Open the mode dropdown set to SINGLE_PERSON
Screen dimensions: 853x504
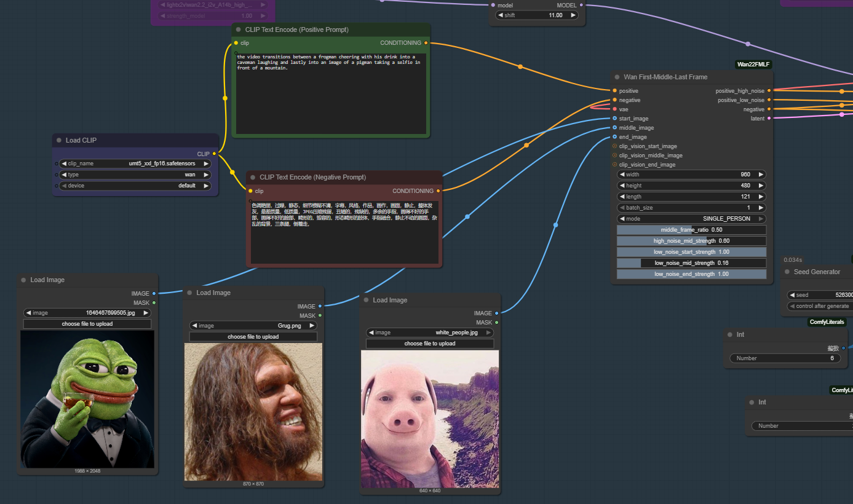[x=691, y=219]
